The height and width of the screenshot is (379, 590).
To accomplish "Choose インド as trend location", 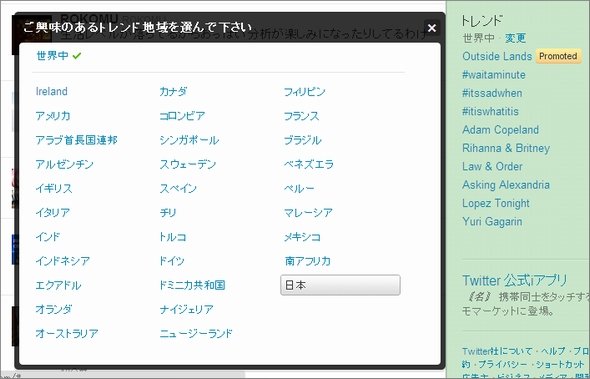I will click(48, 237).
